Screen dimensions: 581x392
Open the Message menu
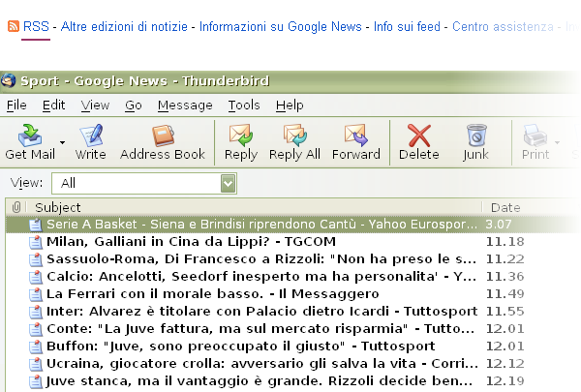click(184, 105)
